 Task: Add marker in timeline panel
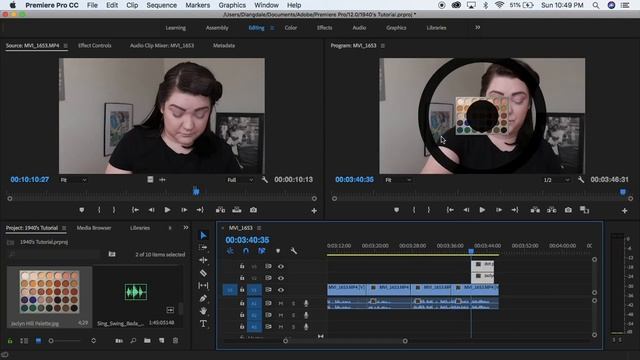click(x=278, y=251)
